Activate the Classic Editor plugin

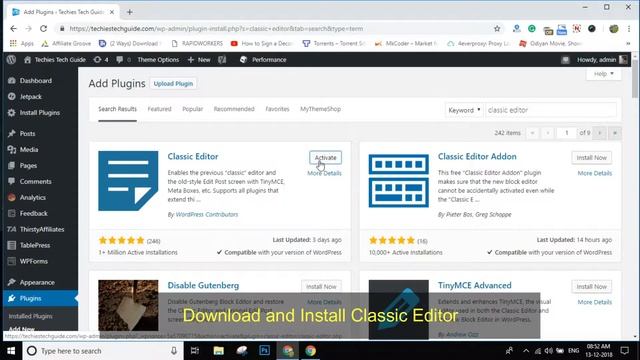[325, 158]
